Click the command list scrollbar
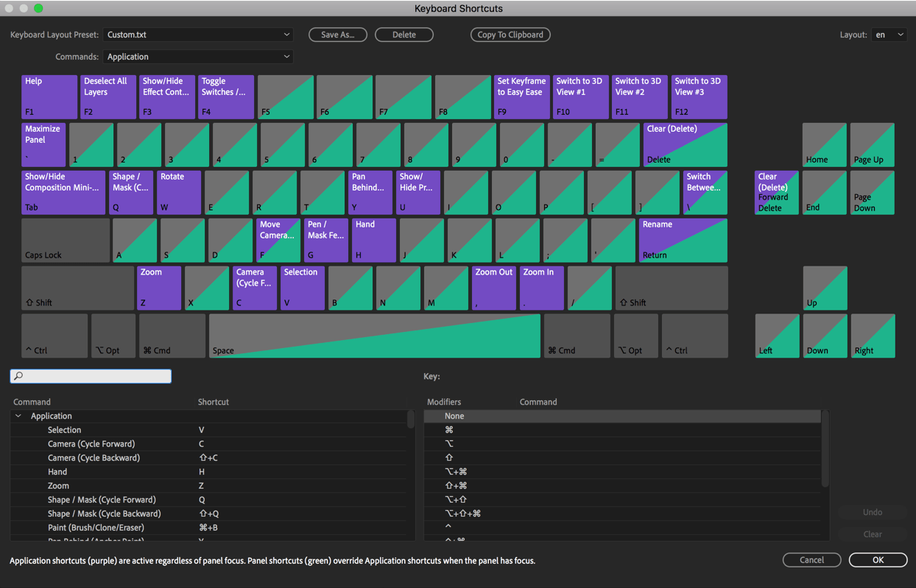This screenshot has width=916, height=588. coord(411,419)
